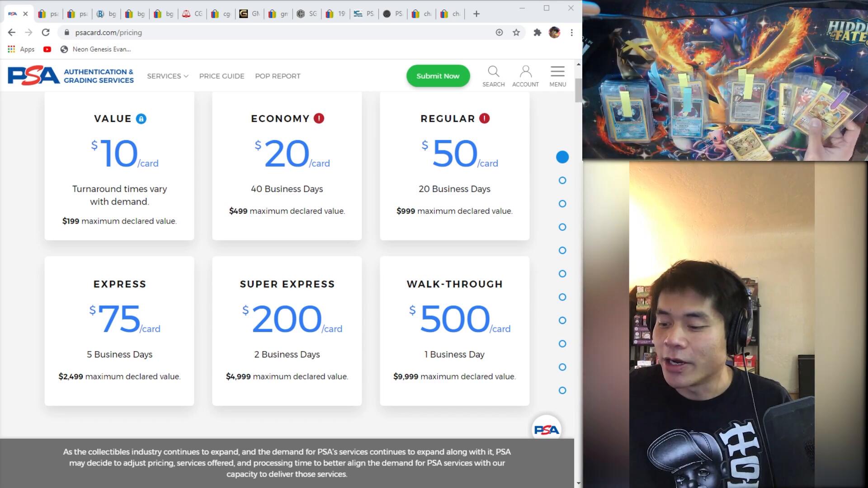Image resolution: width=868 pixels, height=488 pixels.
Task: Expand the Services dropdown menu
Action: click(167, 76)
